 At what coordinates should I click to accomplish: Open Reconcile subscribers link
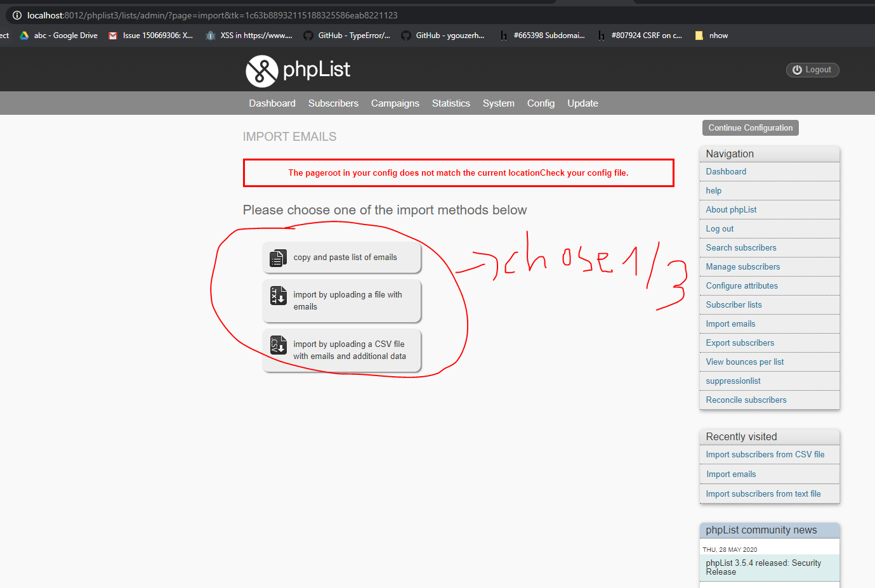746,400
